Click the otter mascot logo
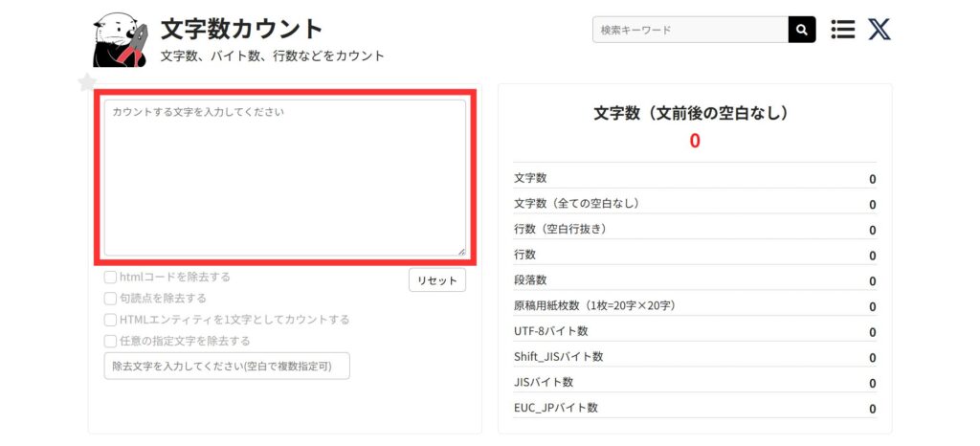 119,40
